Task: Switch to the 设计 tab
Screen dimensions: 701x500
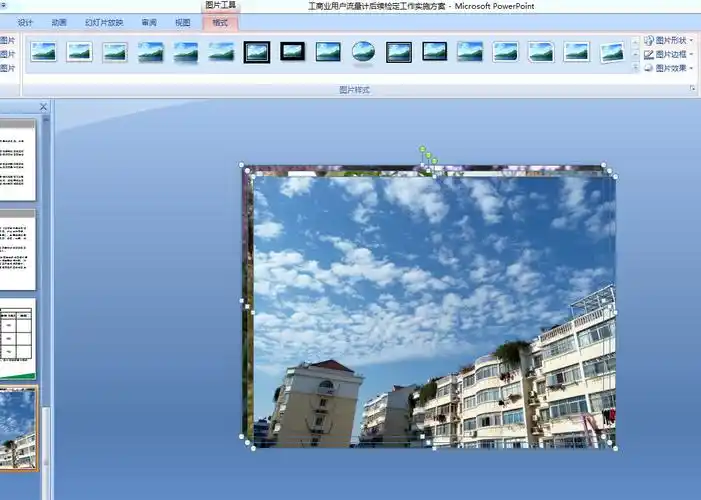Action: [25, 22]
